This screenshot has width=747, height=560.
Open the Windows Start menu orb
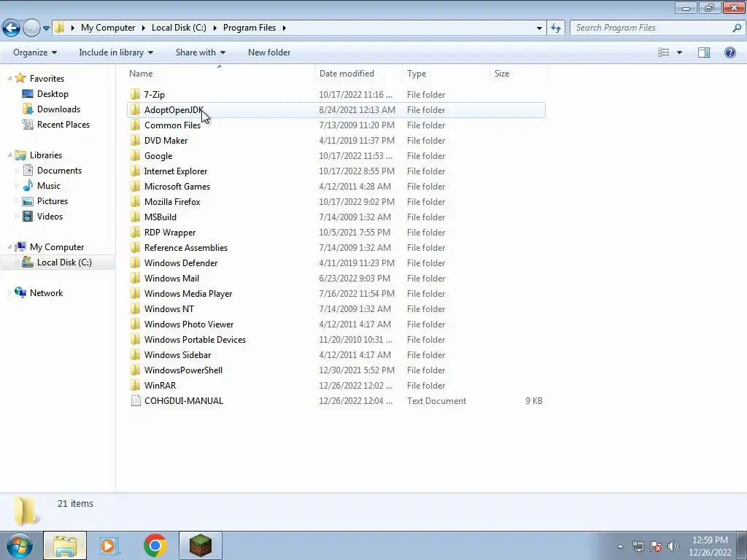click(x=20, y=545)
